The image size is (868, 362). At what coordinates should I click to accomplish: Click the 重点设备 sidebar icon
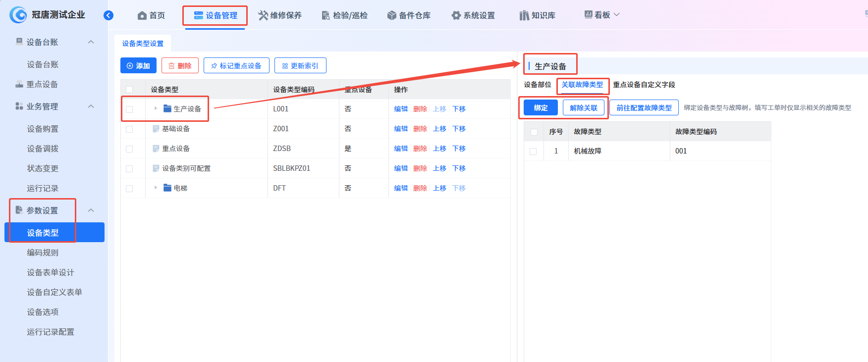[x=19, y=84]
